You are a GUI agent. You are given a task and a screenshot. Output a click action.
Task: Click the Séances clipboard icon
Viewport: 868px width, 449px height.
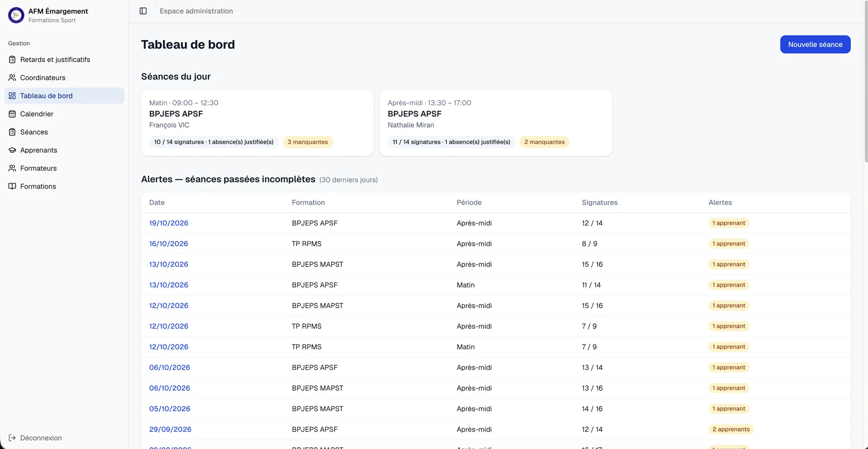tap(12, 132)
